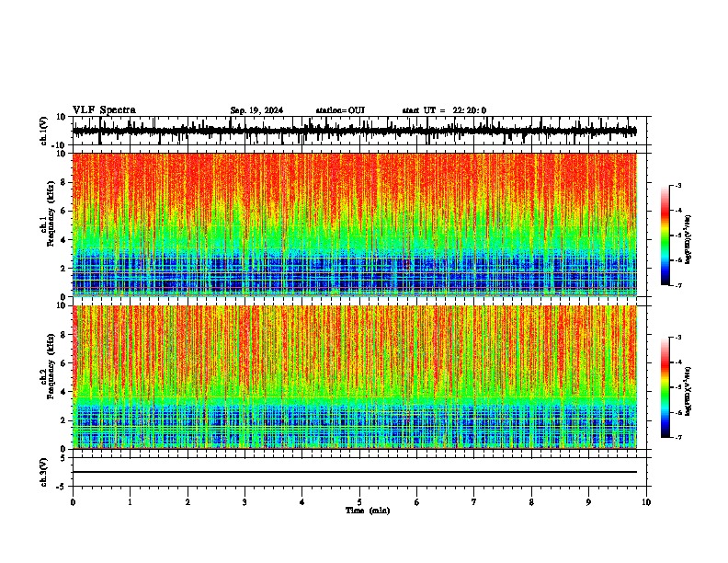Click the "Time (min)" axis label
Screen dimensions: 728x563
tap(368, 511)
